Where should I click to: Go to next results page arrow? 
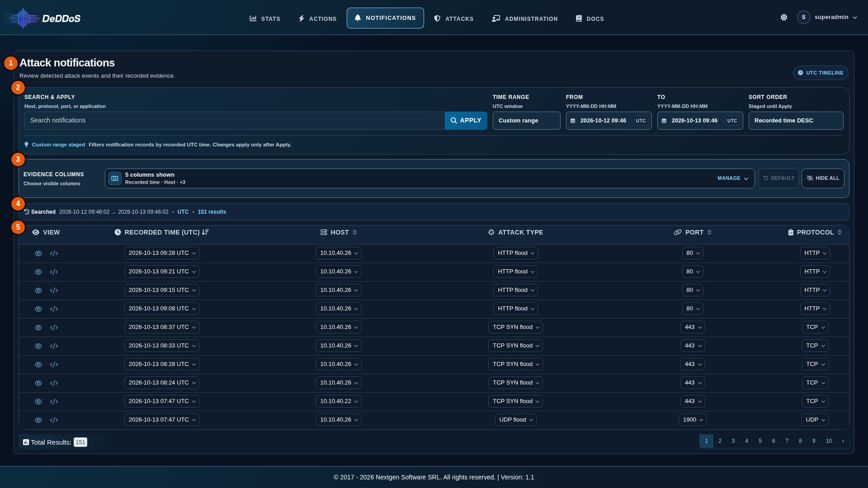[x=843, y=441]
